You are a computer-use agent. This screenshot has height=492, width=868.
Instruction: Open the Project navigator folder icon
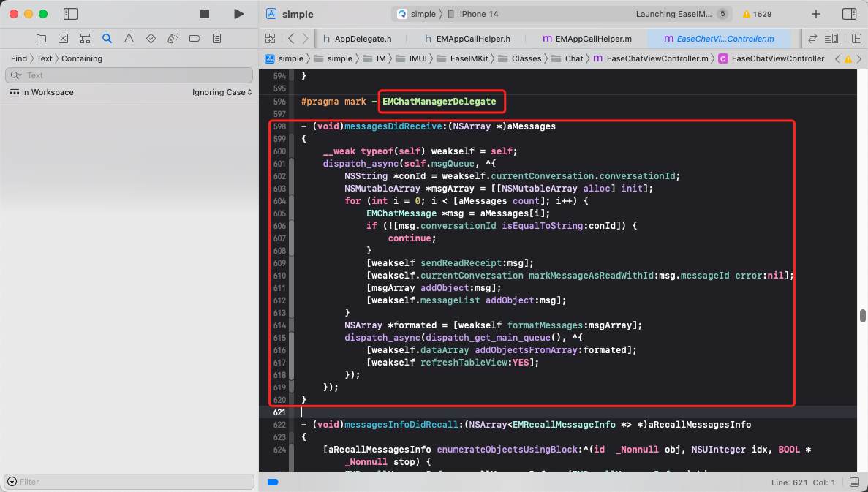point(41,38)
